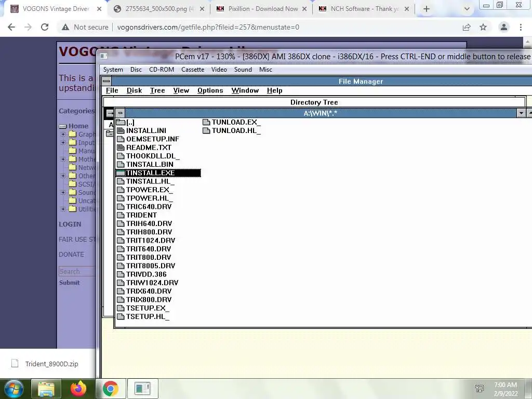This screenshot has width=532, height=399.
Task: Click Home in VOGONS categories
Action: pyautogui.click(x=78, y=126)
